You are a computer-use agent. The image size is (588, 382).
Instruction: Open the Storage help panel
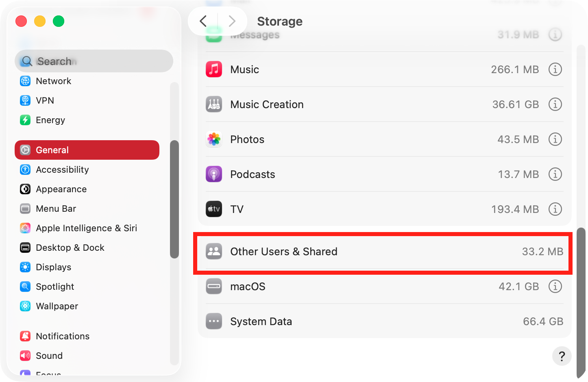click(562, 356)
